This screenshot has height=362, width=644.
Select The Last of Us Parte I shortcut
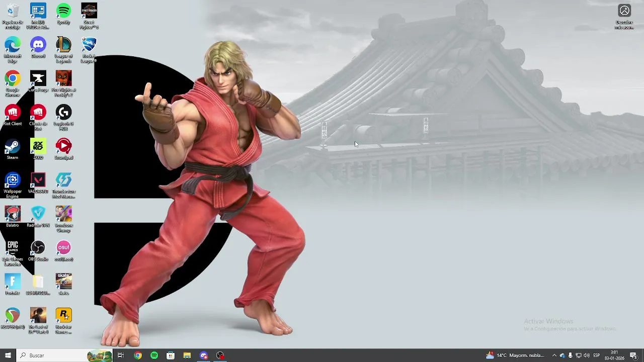tap(38, 320)
